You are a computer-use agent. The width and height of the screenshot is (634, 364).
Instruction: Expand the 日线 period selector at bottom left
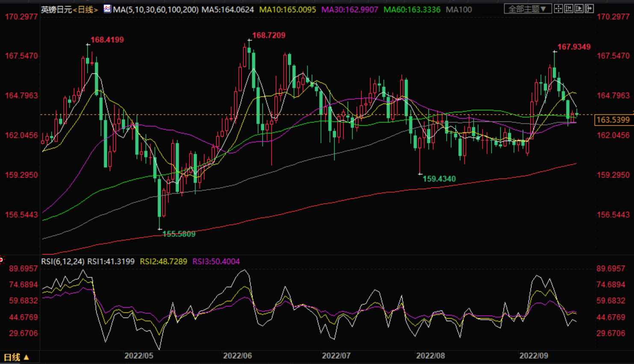click(16, 357)
